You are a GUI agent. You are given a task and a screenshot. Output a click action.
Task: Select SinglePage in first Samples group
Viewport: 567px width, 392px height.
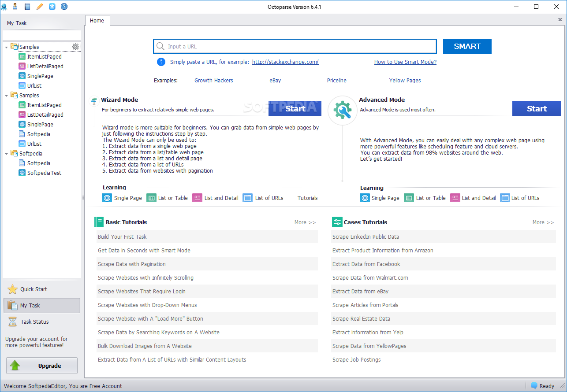(40, 76)
